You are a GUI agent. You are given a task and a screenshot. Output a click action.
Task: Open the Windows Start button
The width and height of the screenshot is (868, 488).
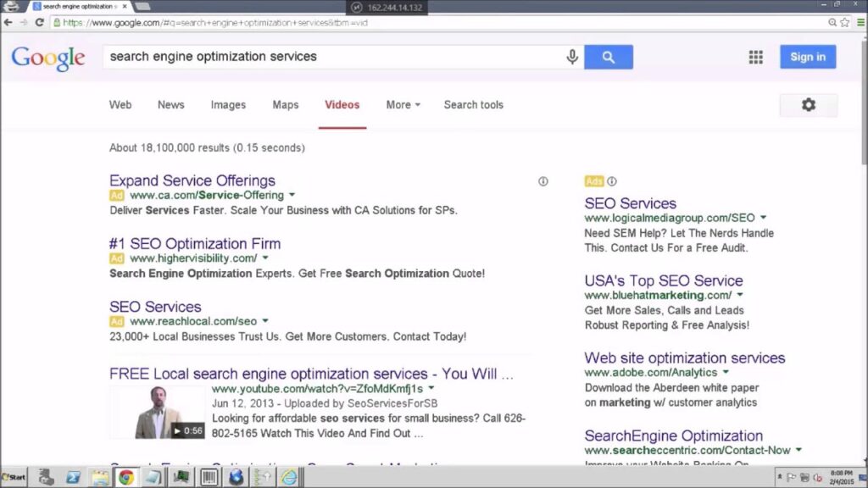[x=14, y=477]
